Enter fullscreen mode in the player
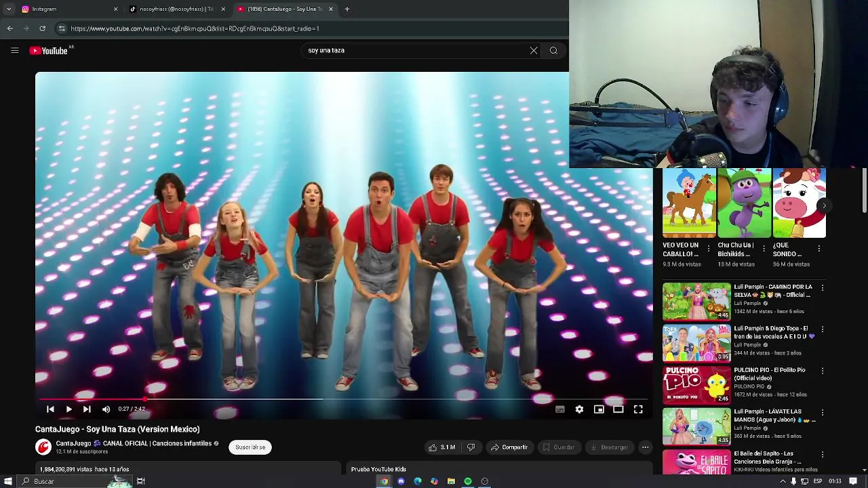This screenshot has height=488, width=868. tap(638, 409)
